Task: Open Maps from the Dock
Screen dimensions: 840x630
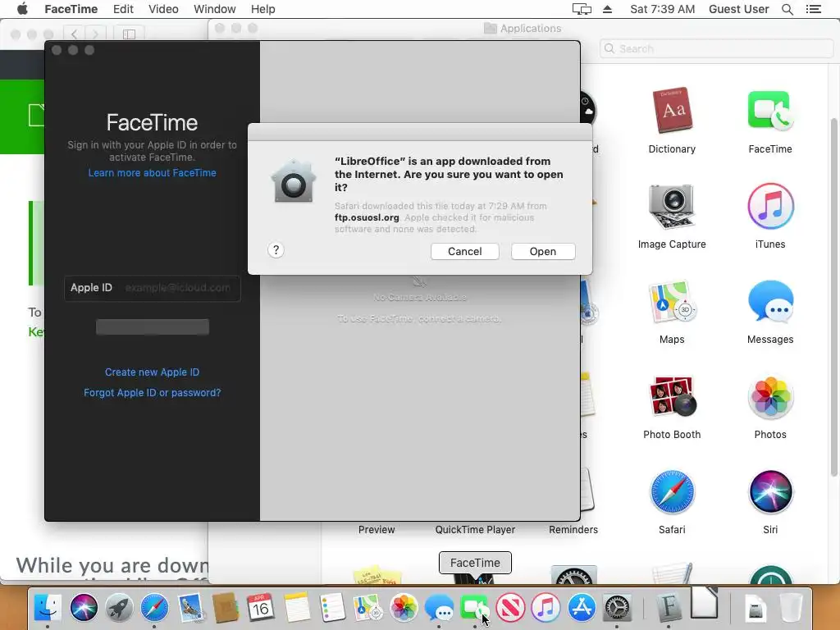Action: click(x=367, y=608)
